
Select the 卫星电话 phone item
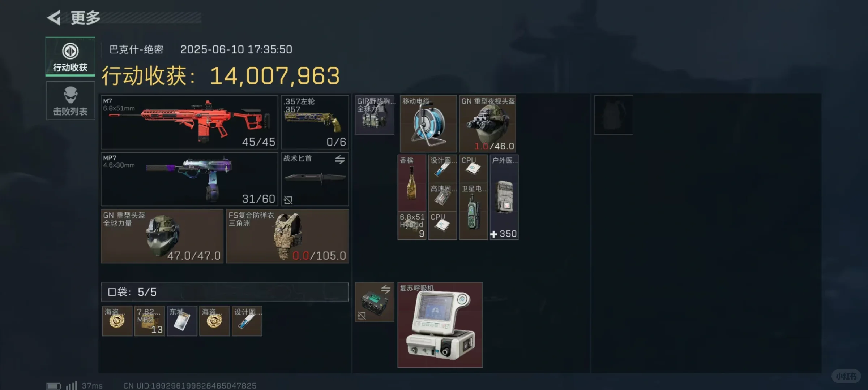pyautogui.click(x=473, y=211)
